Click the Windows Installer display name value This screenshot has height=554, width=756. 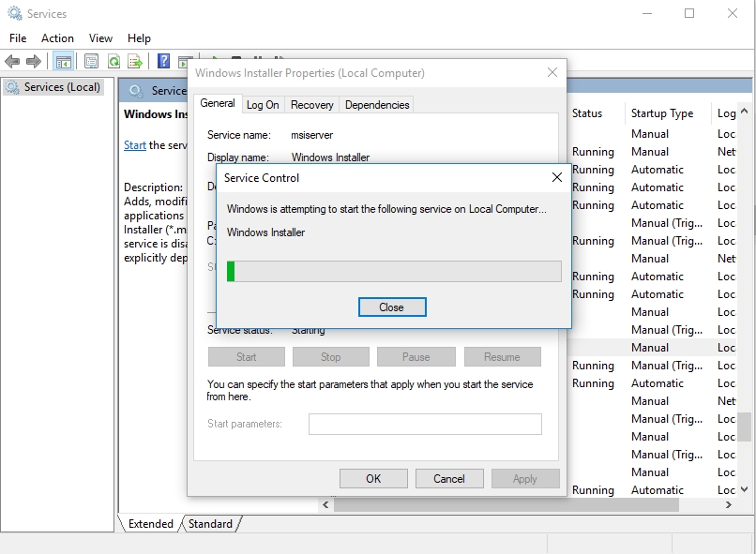click(330, 157)
